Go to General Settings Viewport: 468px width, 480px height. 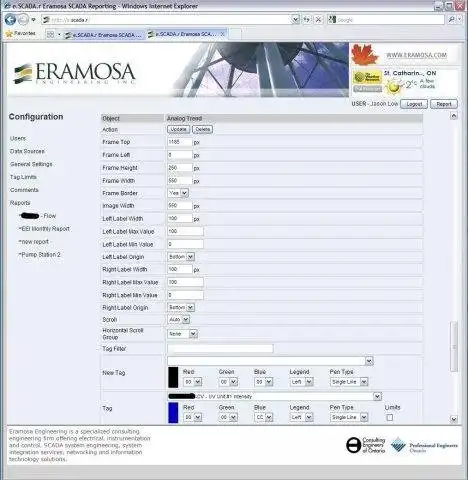point(31,164)
